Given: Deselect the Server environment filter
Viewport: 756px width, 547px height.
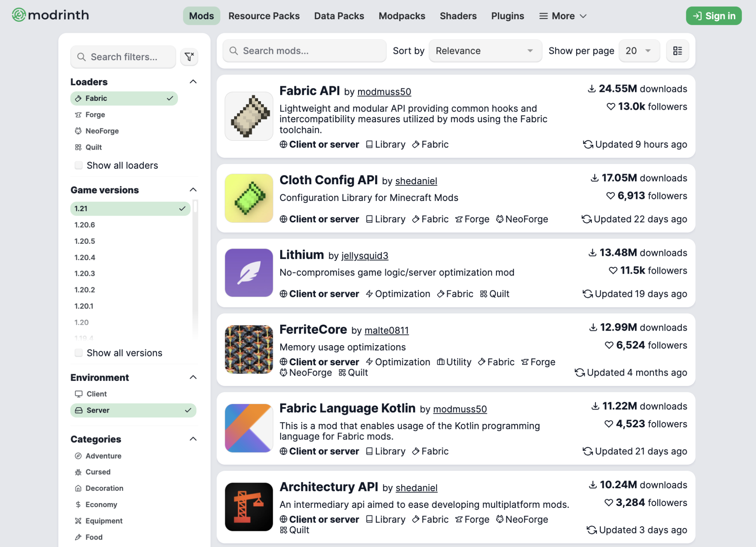Looking at the screenshot, I should pos(133,410).
